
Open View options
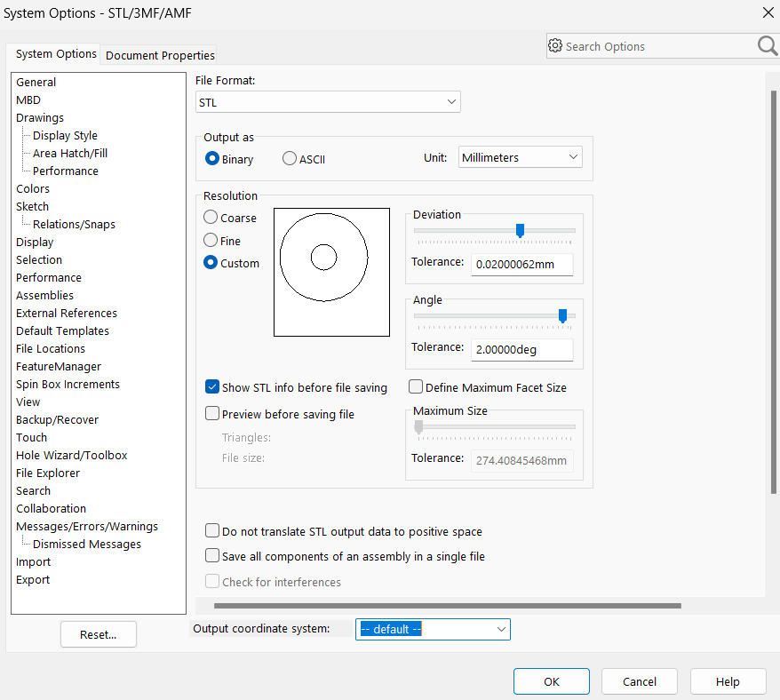click(x=28, y=402)
